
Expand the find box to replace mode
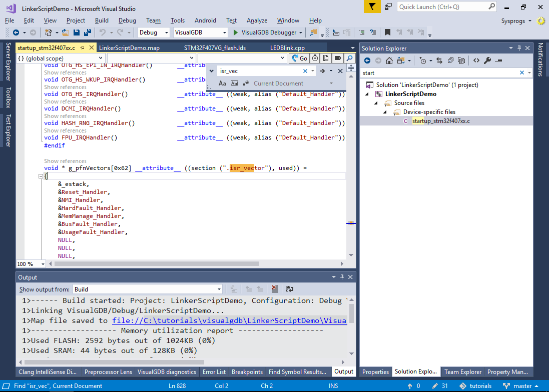pyautogui.click(x=212, y=71)
